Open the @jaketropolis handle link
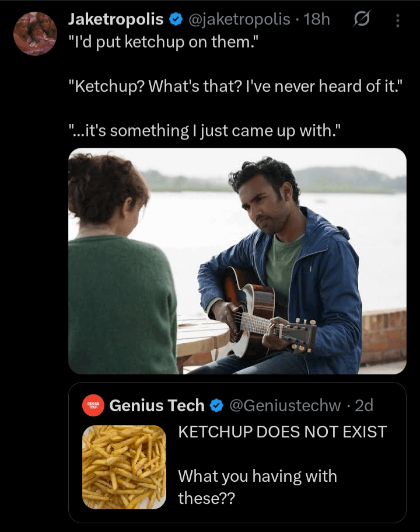The height and width of the screenshot is (532, 420). tap(239, 19)
